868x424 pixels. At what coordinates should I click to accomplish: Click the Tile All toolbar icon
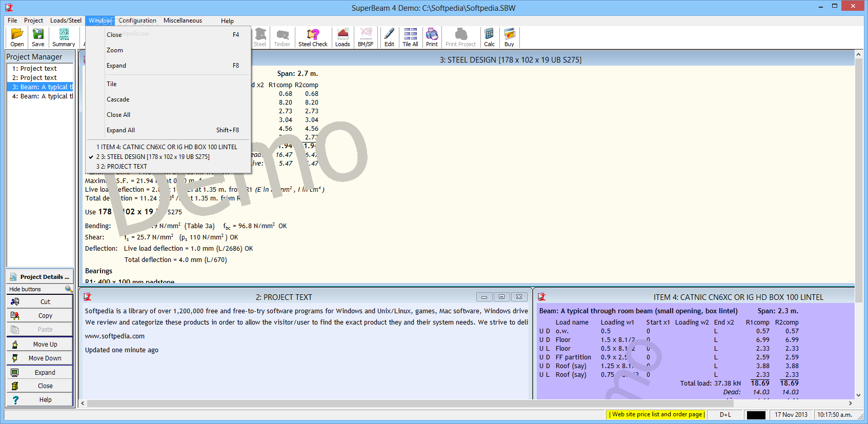pyautogui.click(x=410, y=37)
